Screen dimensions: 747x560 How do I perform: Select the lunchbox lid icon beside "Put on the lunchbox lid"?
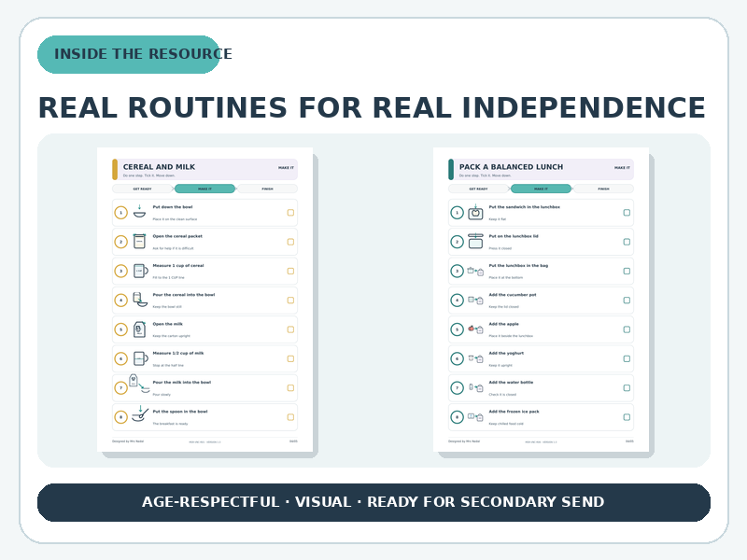click(475, 241)
